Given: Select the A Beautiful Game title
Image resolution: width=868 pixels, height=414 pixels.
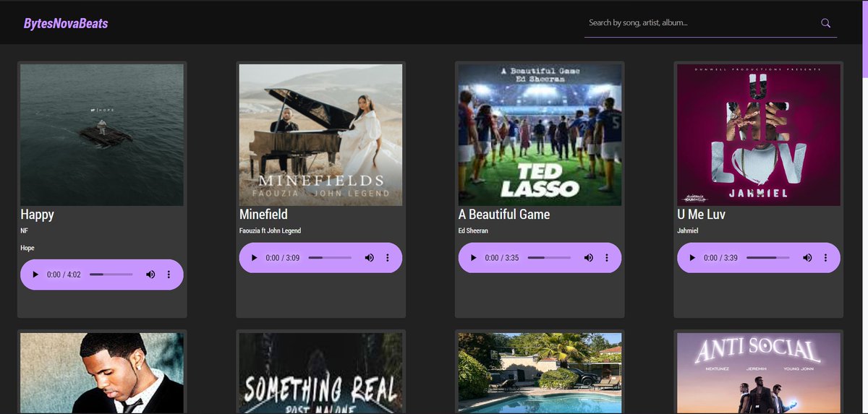Looking at the screenshot, I should 504,215.
